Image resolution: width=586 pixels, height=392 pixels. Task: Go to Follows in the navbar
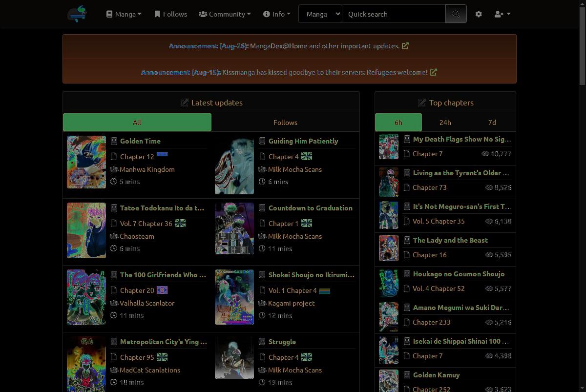coord(170,14)
